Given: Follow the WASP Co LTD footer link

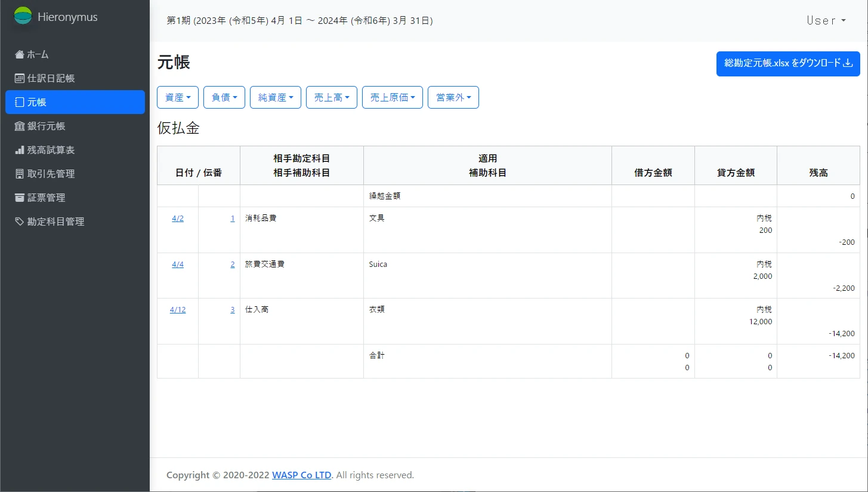Looking at the screenshot, I should (x=301, y=475).
